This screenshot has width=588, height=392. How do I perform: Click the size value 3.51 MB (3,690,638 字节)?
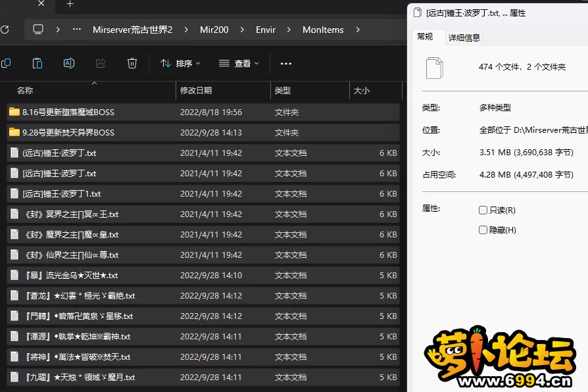[526, 153]
